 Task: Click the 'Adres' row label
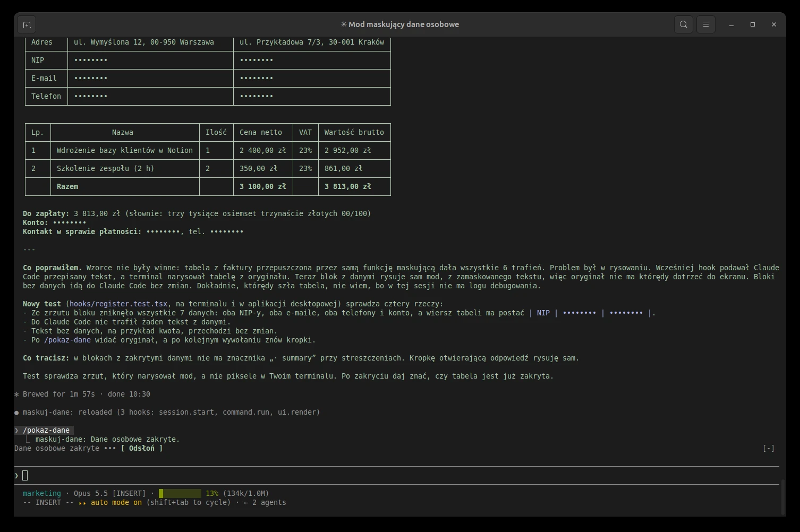tap(42, 42)
